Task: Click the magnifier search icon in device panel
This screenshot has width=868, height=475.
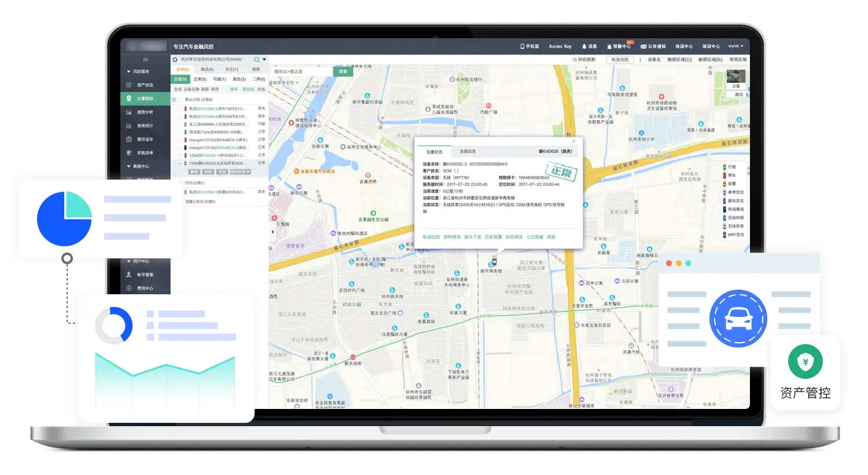Action: (x=256, y=60)
